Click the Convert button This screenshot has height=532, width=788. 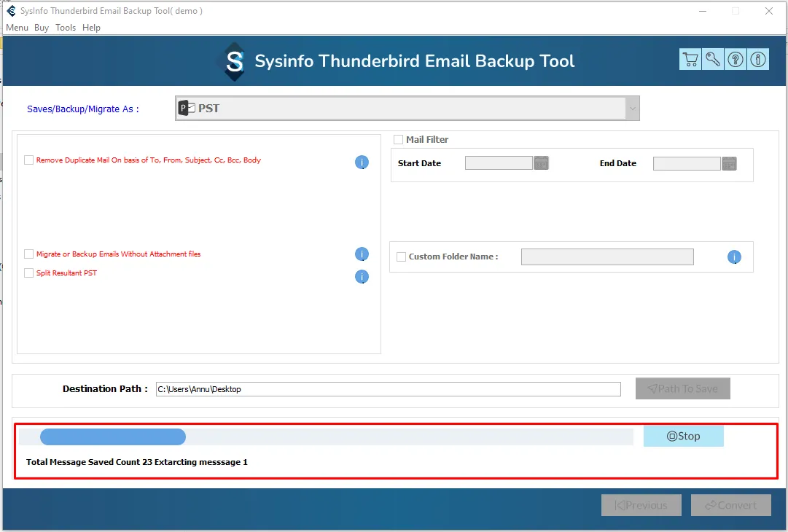[730, 505]
